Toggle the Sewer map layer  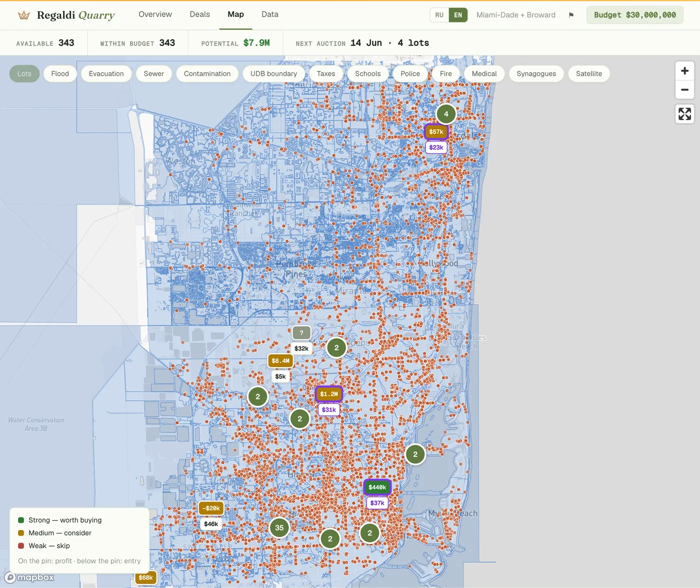(154, 73)
